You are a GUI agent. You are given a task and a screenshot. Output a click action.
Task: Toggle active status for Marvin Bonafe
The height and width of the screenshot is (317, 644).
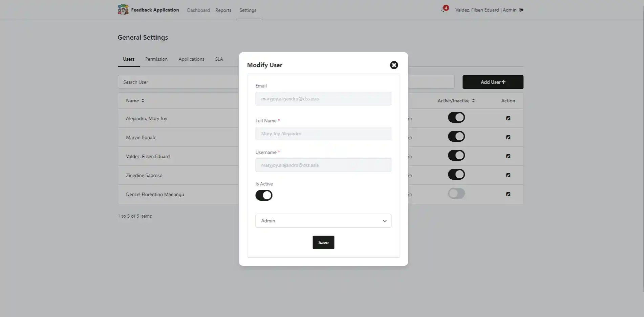coord(456,137)
